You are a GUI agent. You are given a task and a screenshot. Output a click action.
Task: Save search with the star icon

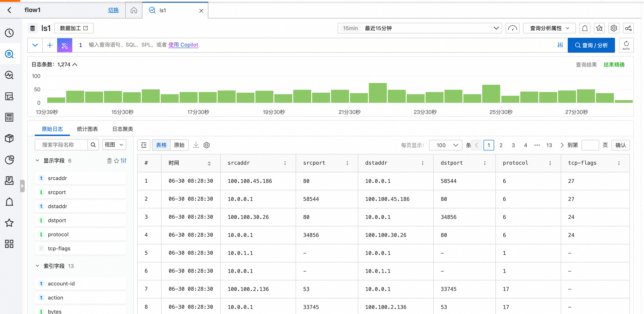click(x=599, y=28)
